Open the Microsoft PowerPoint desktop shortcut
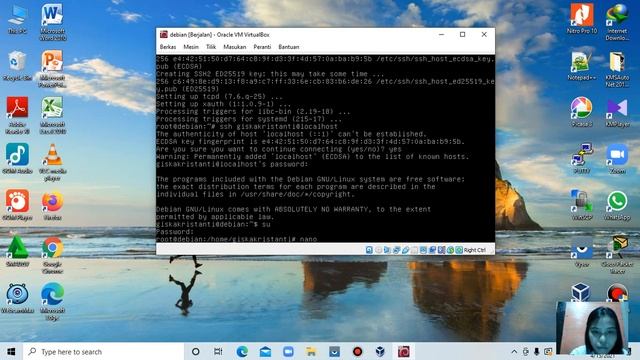640x360 pixels. (52, 69)
